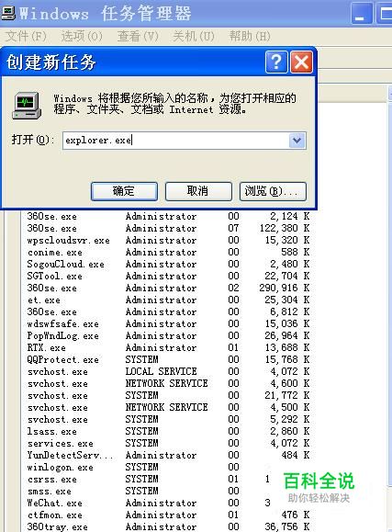
Task: Click the 13,688 K memory value
Action: [x=287, y=347]
